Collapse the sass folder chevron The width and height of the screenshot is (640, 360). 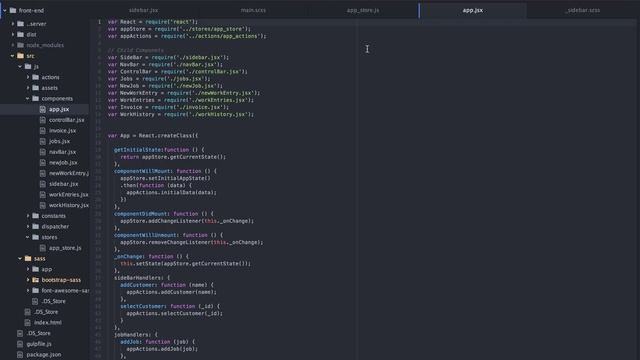pos(20,258)
